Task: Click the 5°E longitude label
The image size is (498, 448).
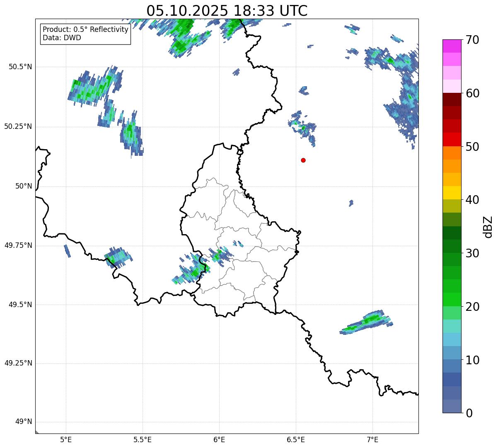Action: [66, 439]
